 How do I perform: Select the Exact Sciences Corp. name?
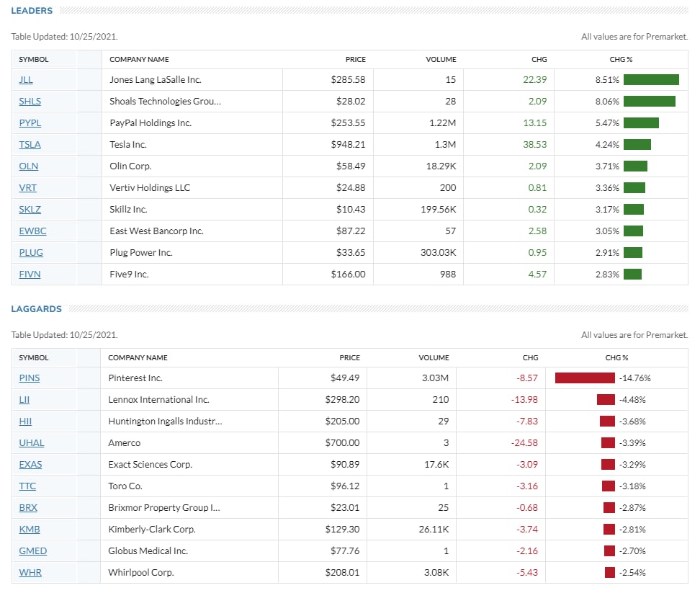pos(150,465)
